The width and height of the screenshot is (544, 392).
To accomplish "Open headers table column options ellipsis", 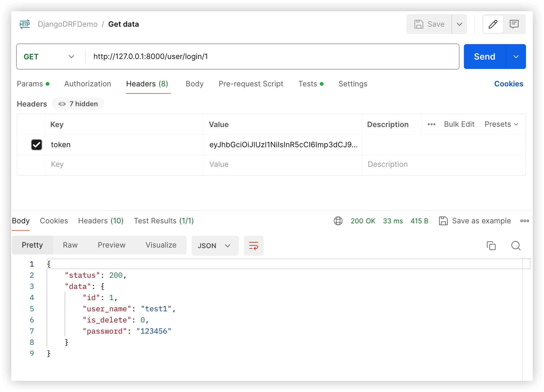I will click(x=431, y=124).
